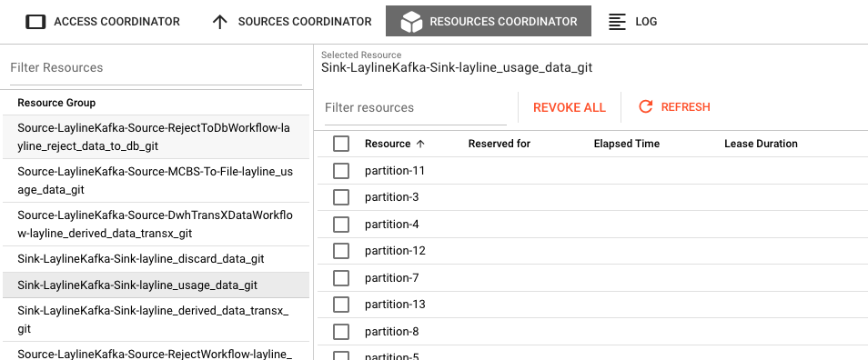
Task: Check the box for partition-11
Action: (x=341, y=171)
